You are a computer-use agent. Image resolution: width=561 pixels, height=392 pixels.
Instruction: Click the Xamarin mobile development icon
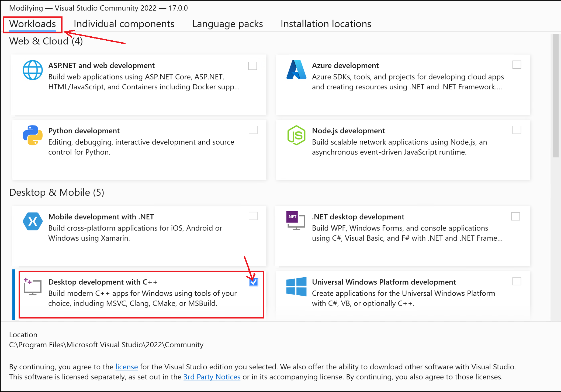[x=33, y=221]
